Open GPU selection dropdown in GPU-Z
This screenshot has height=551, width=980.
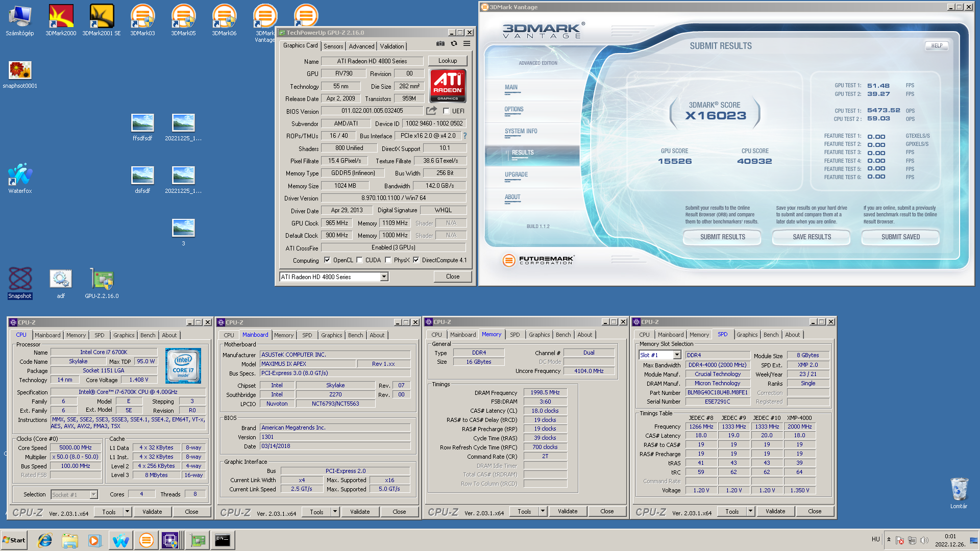click(x=384, y=277)
